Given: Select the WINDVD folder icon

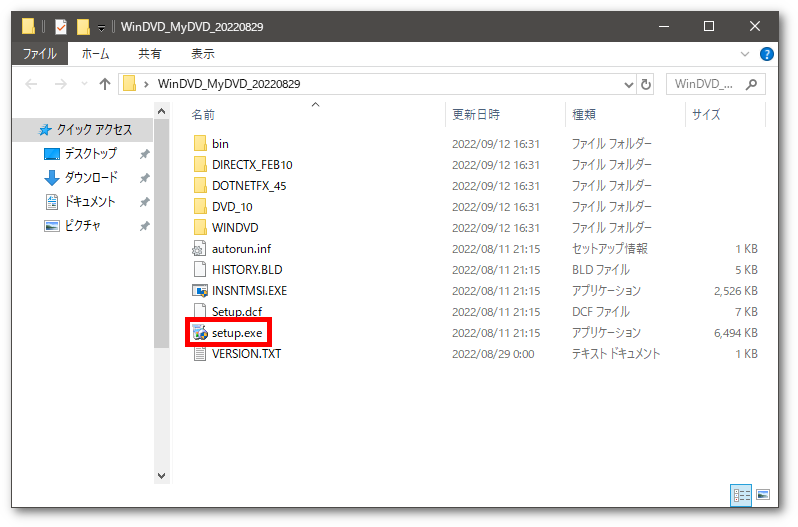Looking at the screenshot, I should click(x=200, y=227).
